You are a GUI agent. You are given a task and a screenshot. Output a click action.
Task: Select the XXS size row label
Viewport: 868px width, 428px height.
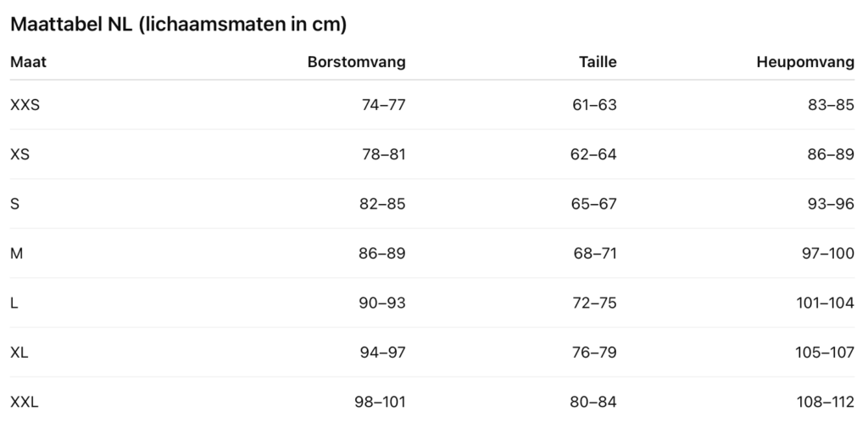(25, 105)
